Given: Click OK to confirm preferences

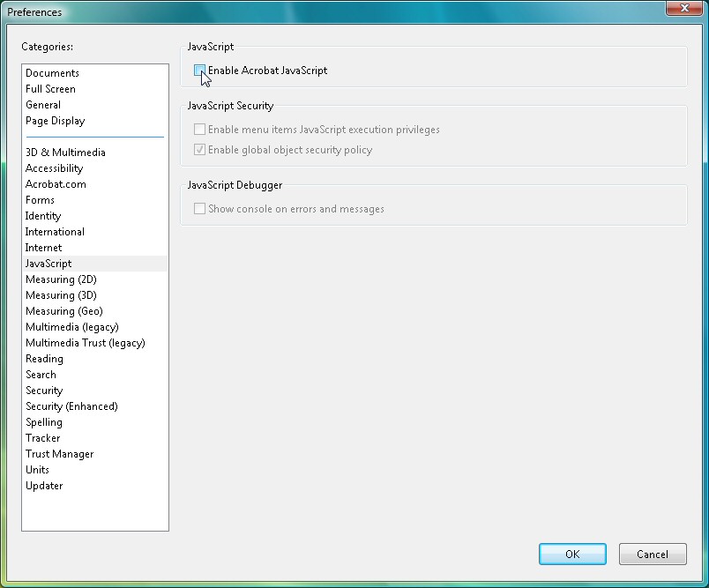Looking at the screenshot, I should (572, 555).
